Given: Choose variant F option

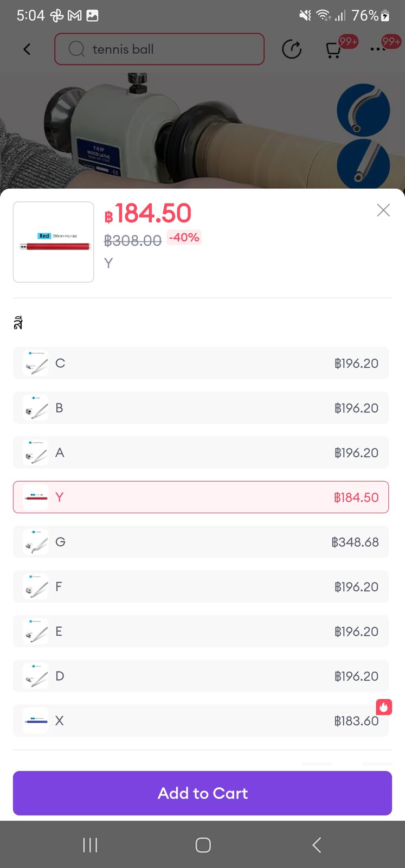Looking at the screenshot, I should pos(201,586).
